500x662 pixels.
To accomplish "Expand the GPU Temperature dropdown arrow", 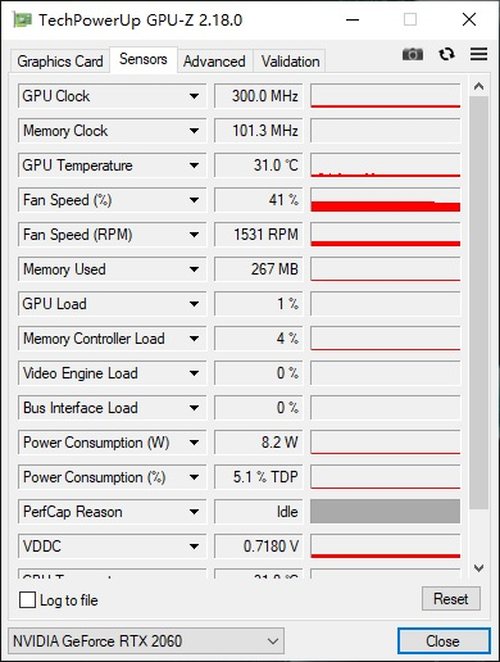I will [x=194, y=166].
